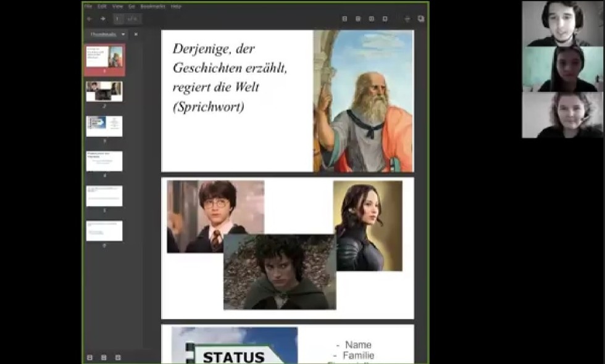Click the third view-mode icon in top toolbar
The image size is (605, 364).
pyautogui.click(x=371, y=19)
